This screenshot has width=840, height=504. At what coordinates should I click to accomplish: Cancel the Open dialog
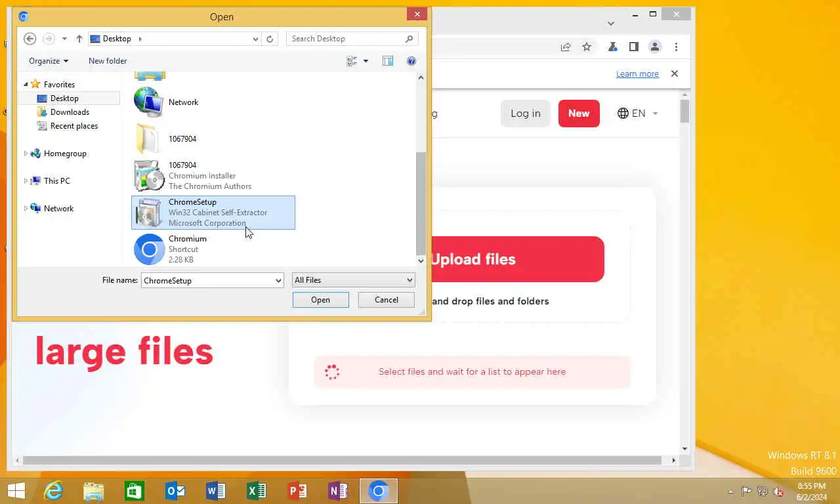tap(387, 300)
